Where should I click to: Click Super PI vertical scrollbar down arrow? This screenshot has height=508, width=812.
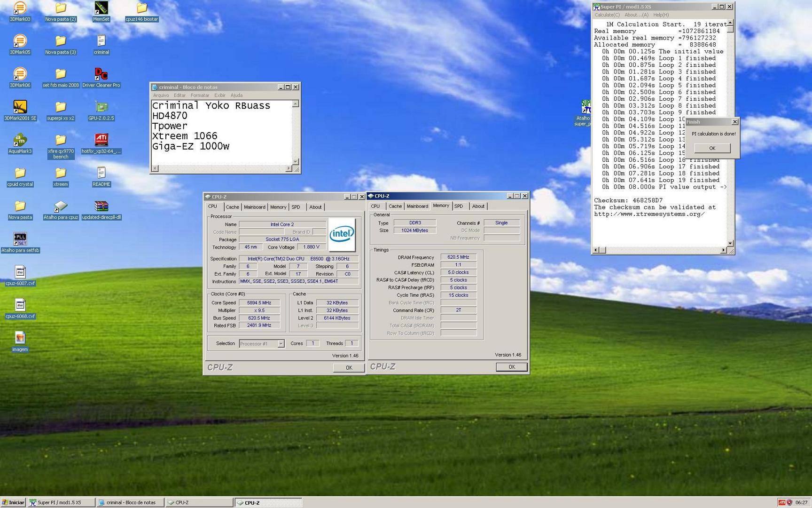point(730,243)
